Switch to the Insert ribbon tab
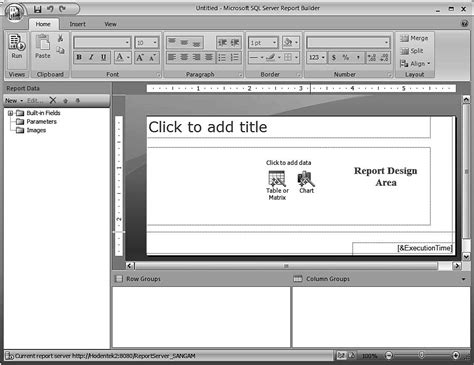 (77, 24)
